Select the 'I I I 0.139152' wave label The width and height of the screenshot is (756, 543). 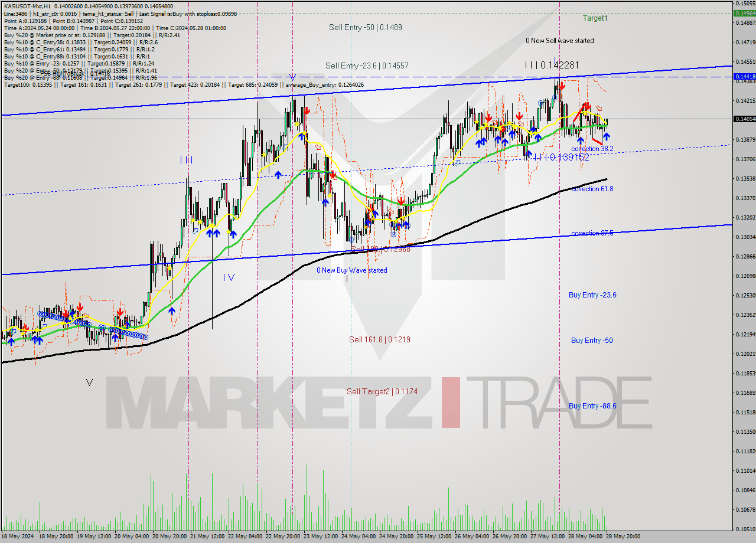pos(561,158)
